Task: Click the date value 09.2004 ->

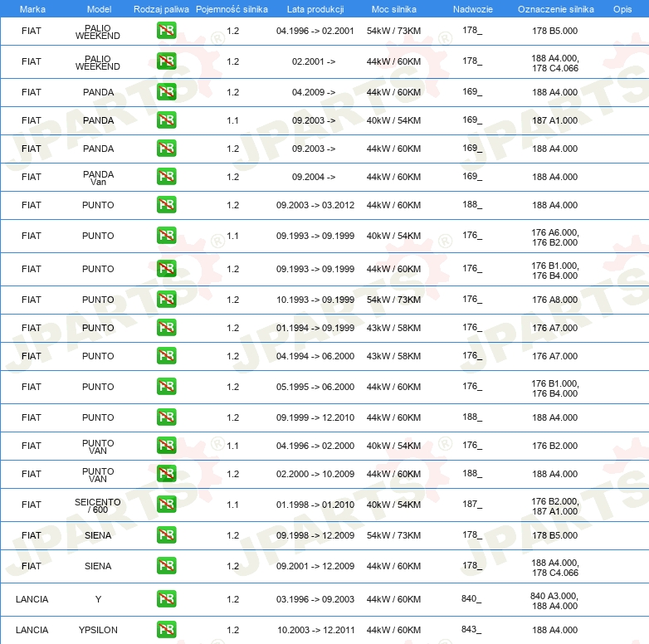Action: pos(314,177)
